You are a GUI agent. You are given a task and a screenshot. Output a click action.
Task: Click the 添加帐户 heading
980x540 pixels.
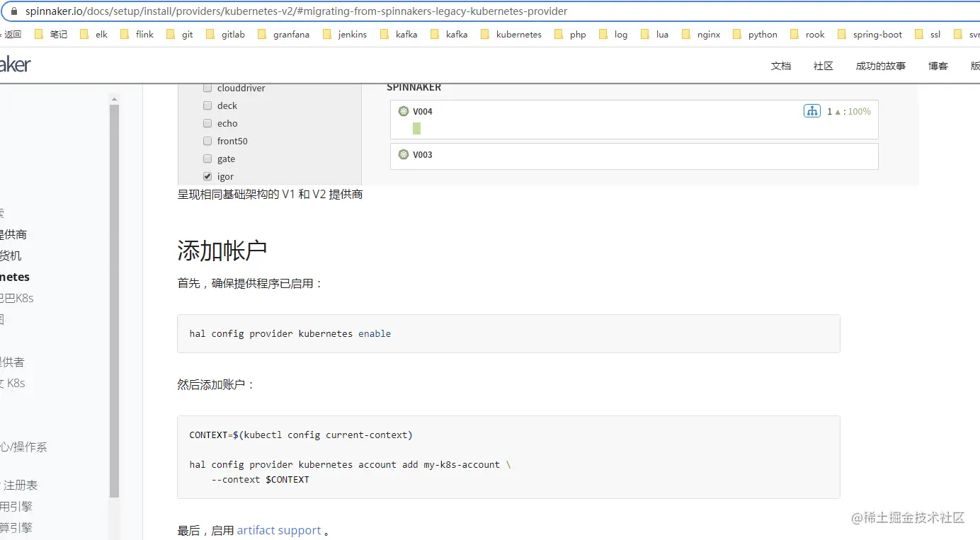[222, 251]
